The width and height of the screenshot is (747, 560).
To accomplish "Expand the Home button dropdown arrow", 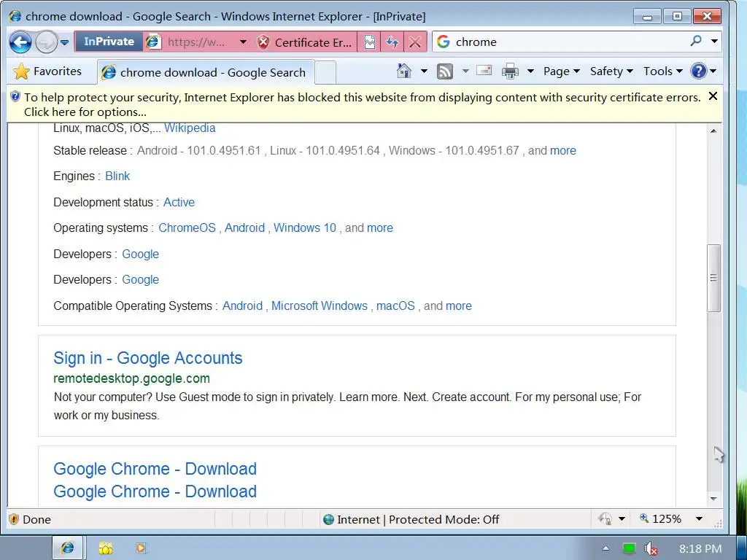I will point(424,71).
